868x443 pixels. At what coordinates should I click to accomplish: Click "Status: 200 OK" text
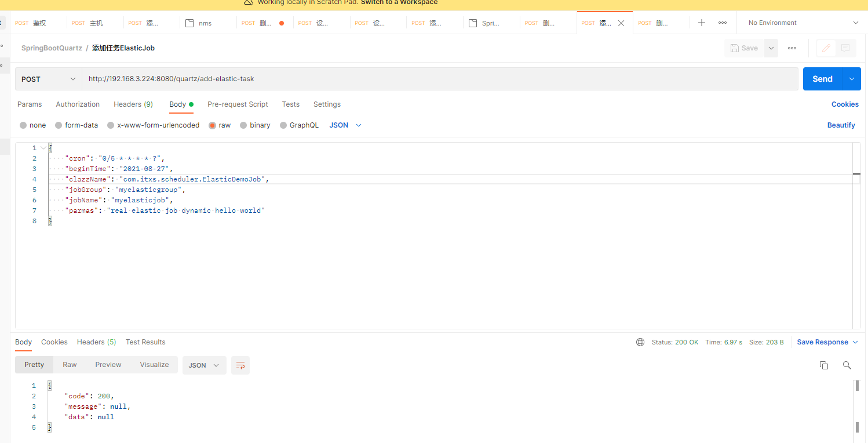click(x=675, y=342)
